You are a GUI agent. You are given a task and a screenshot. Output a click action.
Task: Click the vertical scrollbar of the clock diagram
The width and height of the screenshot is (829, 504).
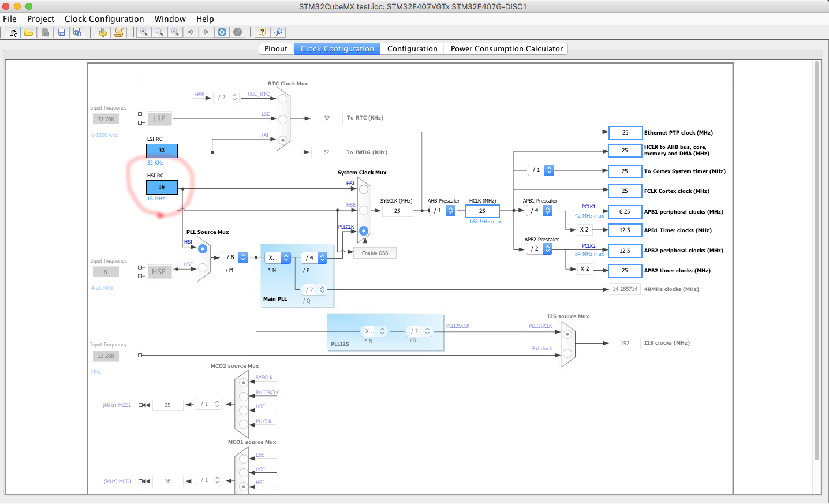[817, 260]
